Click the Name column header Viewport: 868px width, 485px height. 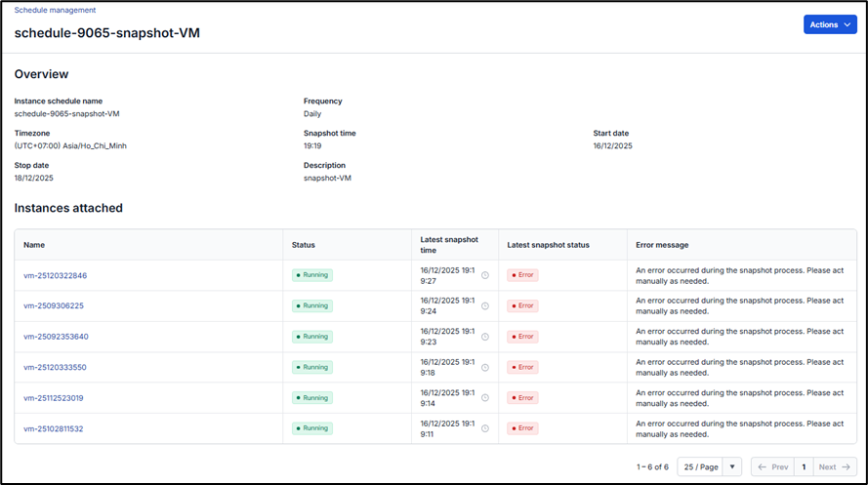[x=34, y=245]
